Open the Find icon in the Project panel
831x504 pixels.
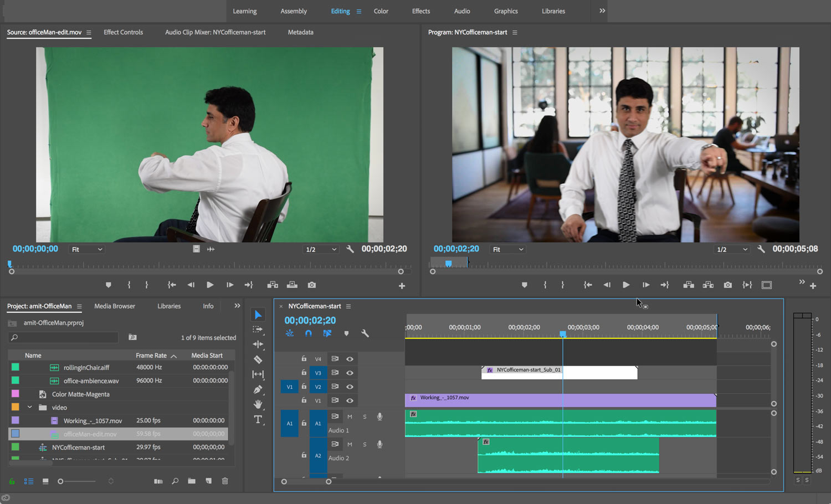[x=175, y=481]
